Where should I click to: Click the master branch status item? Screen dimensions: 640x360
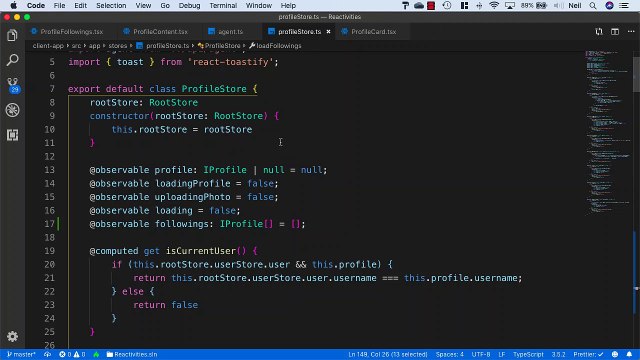[x=21, y=354]
